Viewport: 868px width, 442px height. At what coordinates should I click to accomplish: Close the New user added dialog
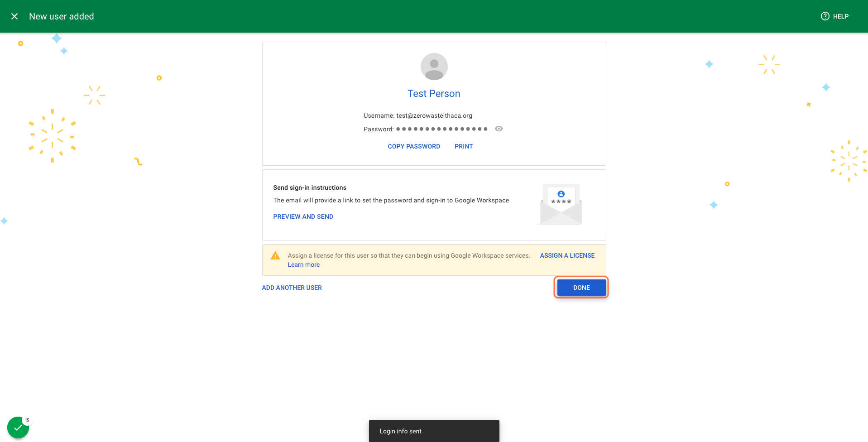(14, 16)
